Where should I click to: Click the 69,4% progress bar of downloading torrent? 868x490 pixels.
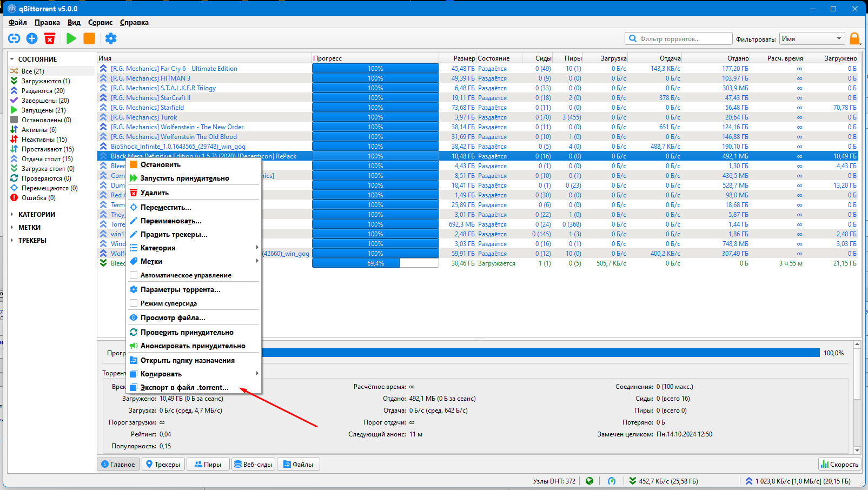tap(375, 263)
